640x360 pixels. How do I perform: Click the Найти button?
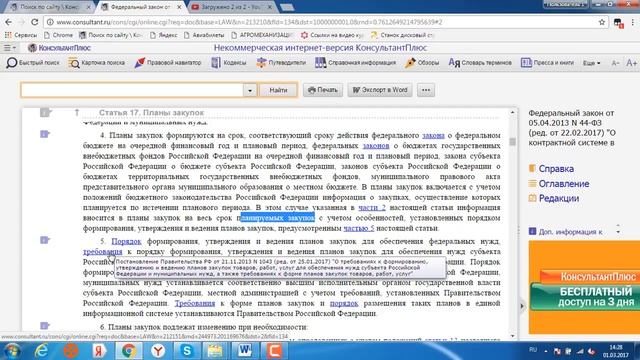point(278,90)
